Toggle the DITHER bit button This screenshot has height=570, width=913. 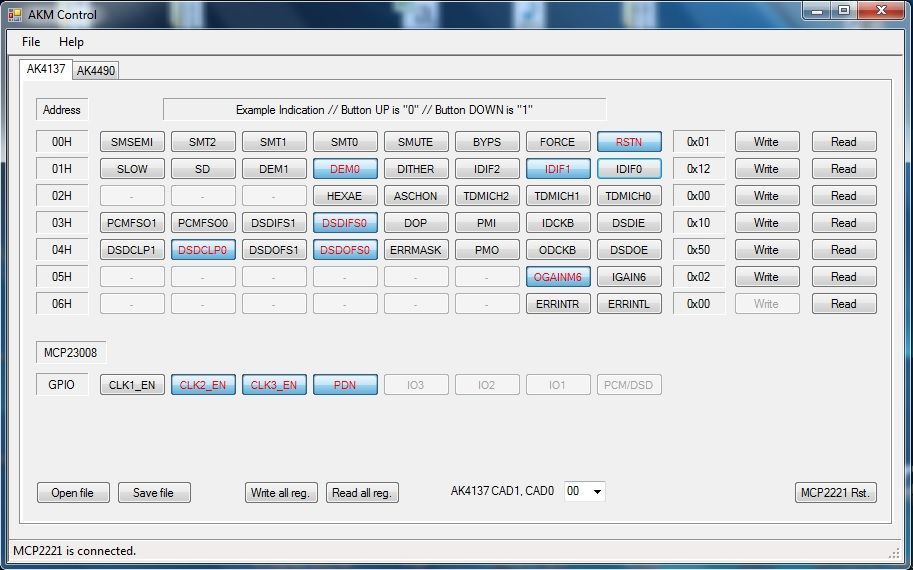pos(416,169)
